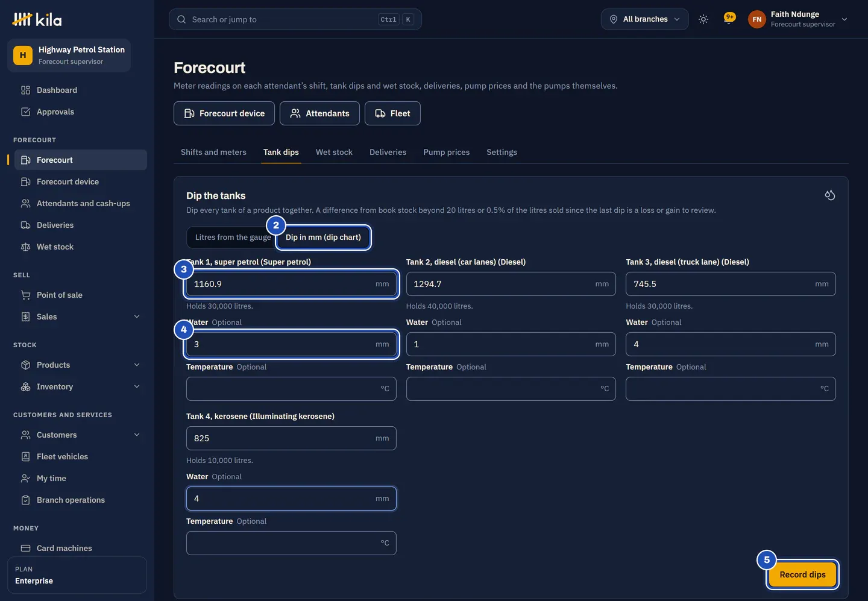Click the Card machines icon in sidebar
Screen dimensions: 868x601
tap(25, 549)
